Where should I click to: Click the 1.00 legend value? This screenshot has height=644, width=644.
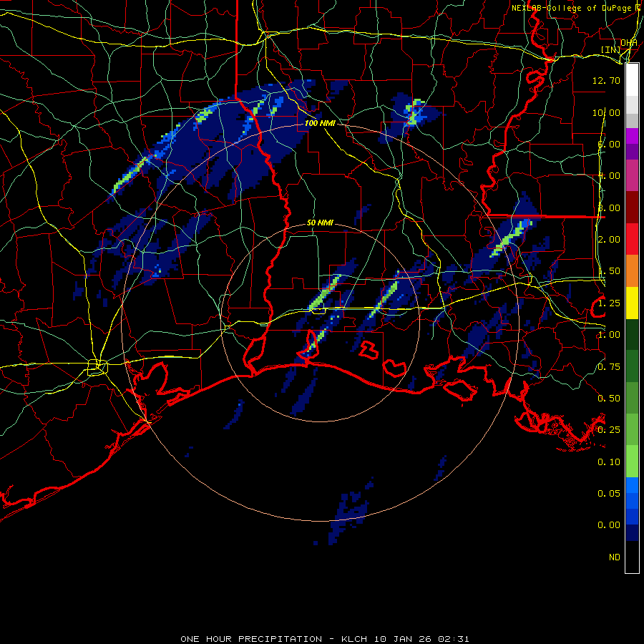tap(609, 335)
